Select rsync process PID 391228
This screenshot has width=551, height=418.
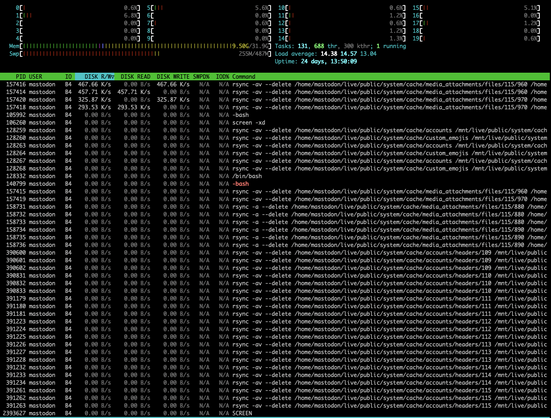tap(276, 360)
